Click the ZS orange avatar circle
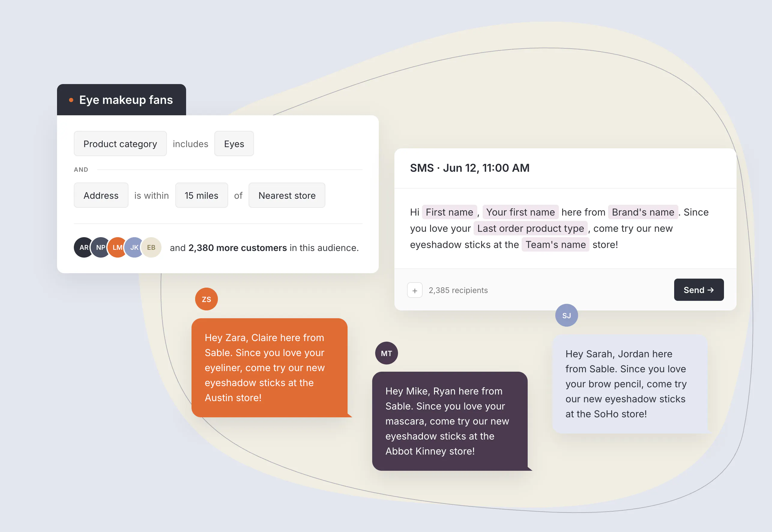This screenshot has width=772, height=532. pos(206,299)
